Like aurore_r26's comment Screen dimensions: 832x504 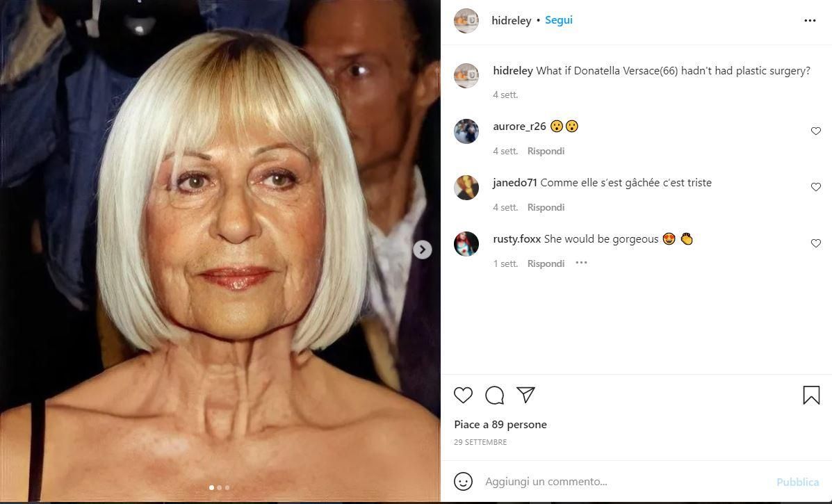point(816,131)
